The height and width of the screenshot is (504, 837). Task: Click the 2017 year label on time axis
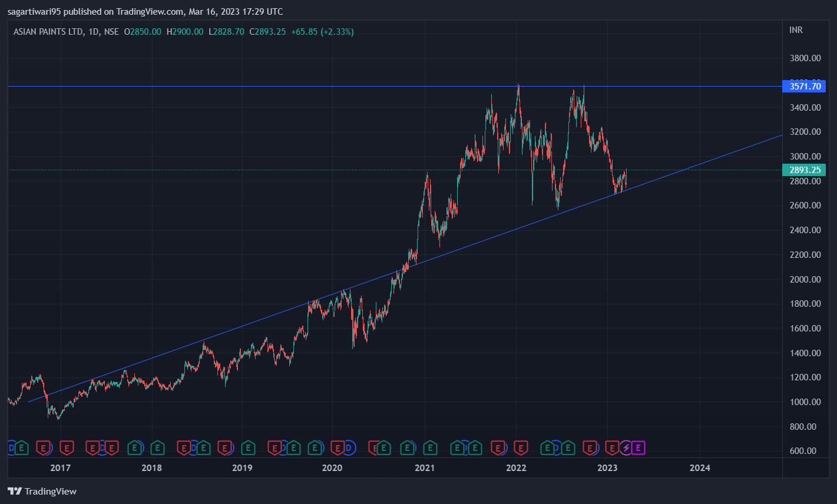pyautogui.click(x=61, y=468)
